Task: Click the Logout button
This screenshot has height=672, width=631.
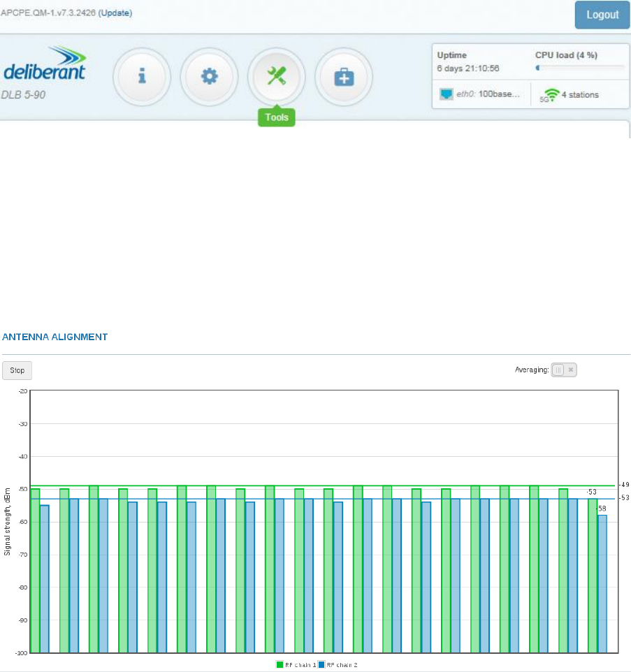Action: click(x=602, y=15)
